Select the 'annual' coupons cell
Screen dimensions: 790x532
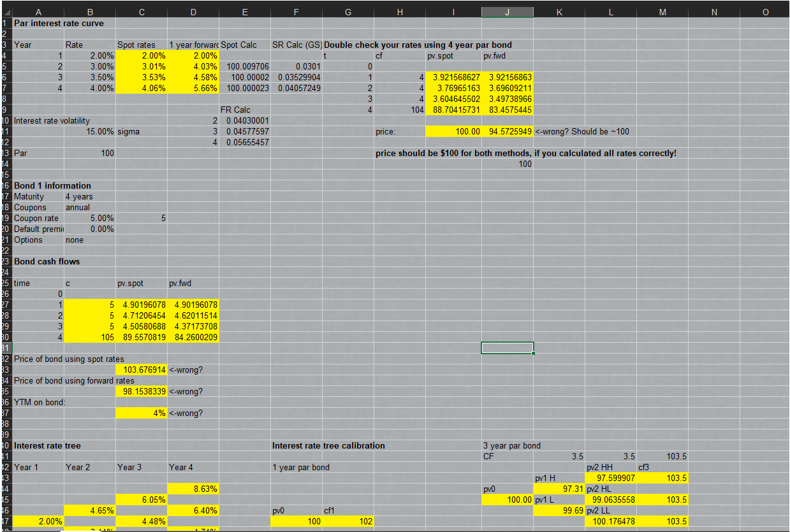point(90,207)
